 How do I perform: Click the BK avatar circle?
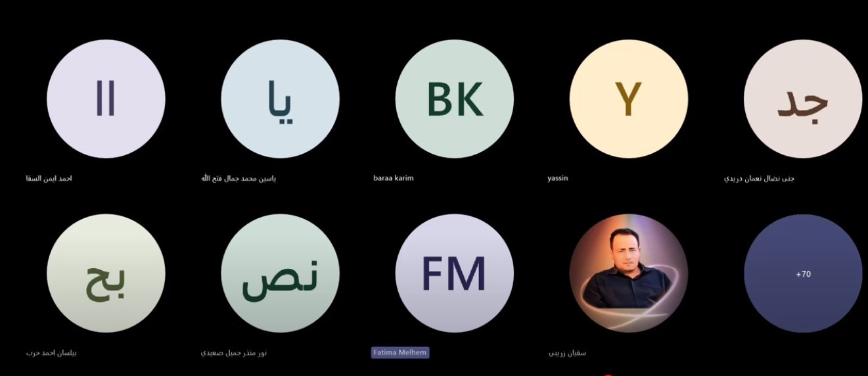(455, 99)
